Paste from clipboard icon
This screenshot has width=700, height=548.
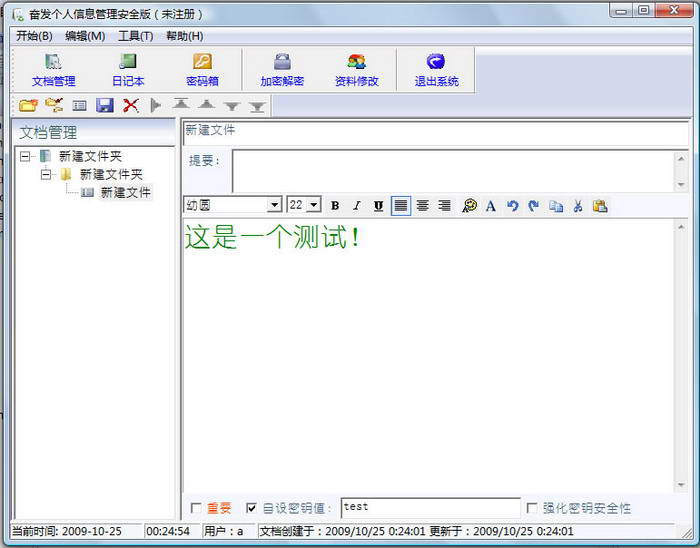pyautogui.click(x=600, y=206)
